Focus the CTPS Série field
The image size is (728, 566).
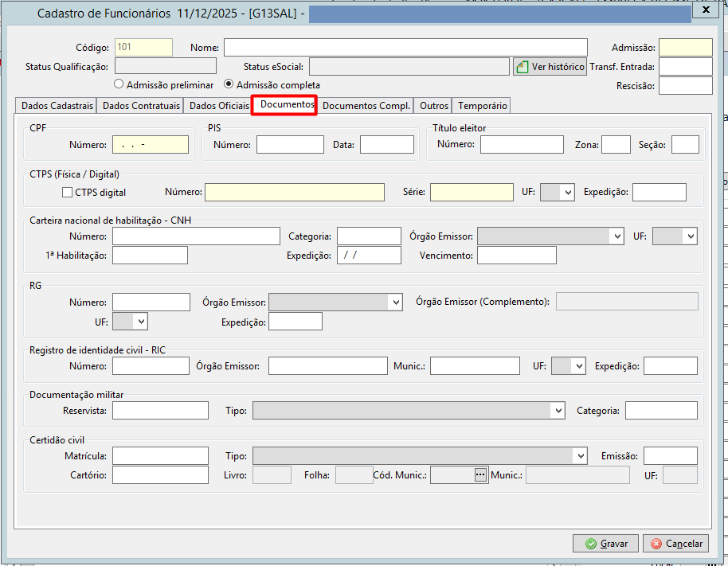472,192
